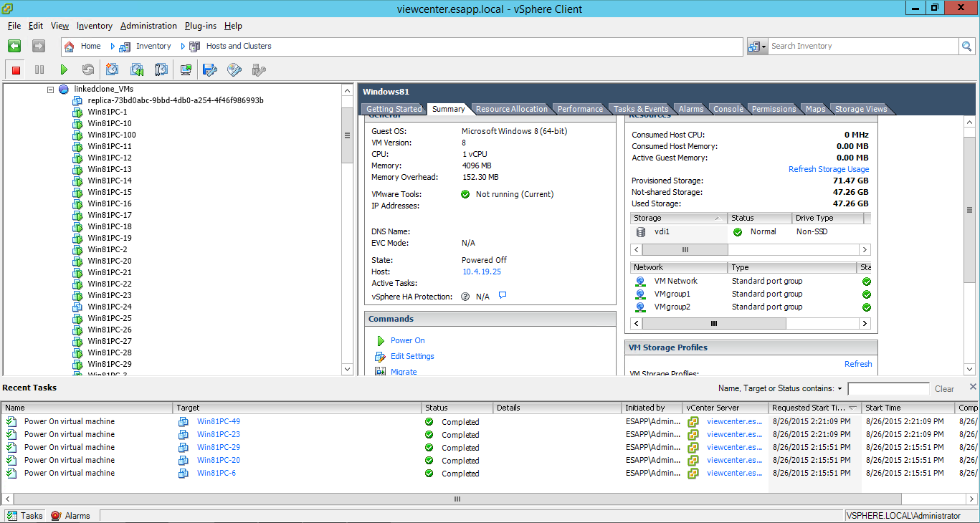Open the Tasks & Events tab
This screenshot has height=523, width=980.
coord(641,109)
